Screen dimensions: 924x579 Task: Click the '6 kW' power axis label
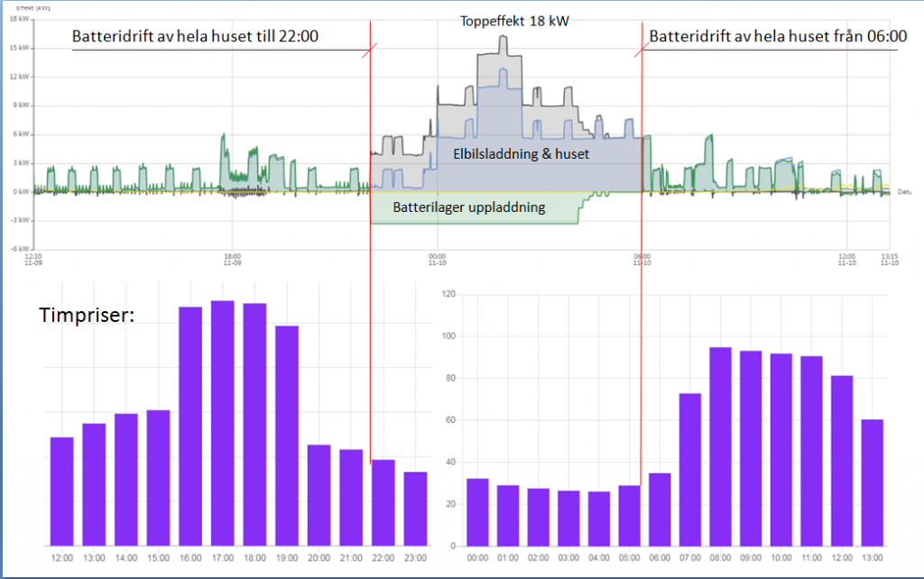click(x=22, y=134)
